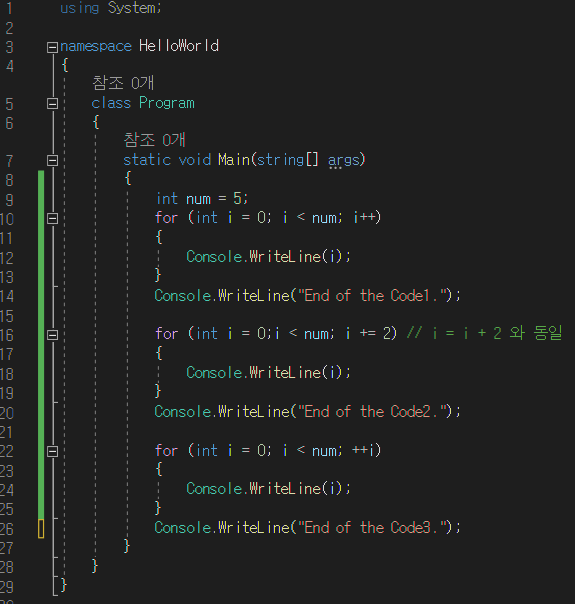This screenshot has height=604, width=575.
Task: Click the Main method name
Action: (x=234, y=159)
